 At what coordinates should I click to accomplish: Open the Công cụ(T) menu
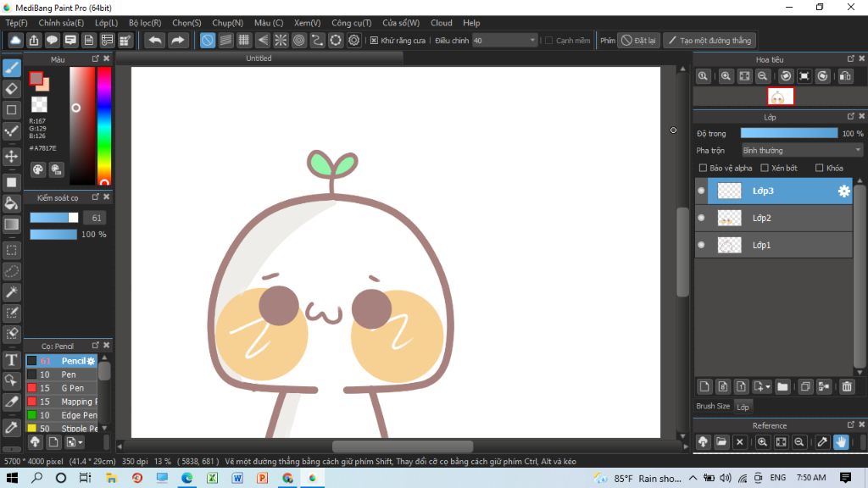tap(352, 23)
